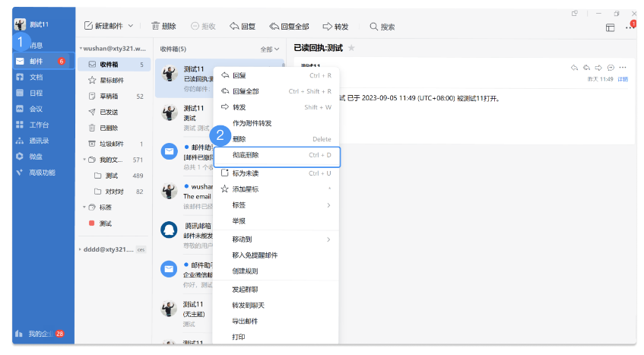Expand 移动到 submenu in context menu

click(x=276, y=239)
